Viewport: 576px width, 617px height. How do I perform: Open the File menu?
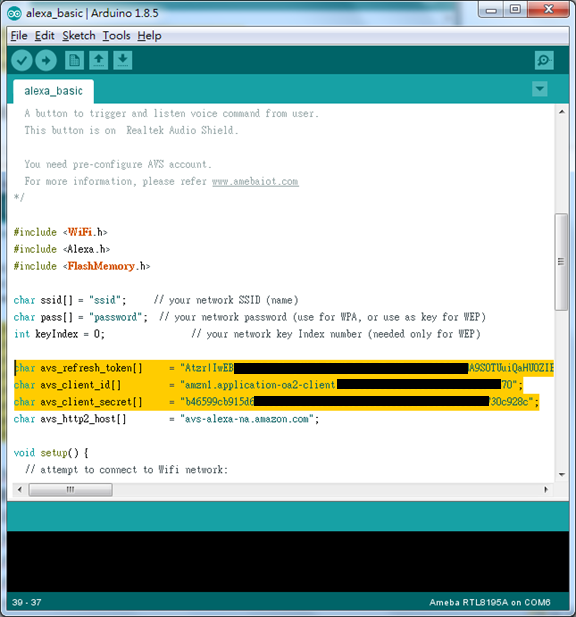[19, 36]
